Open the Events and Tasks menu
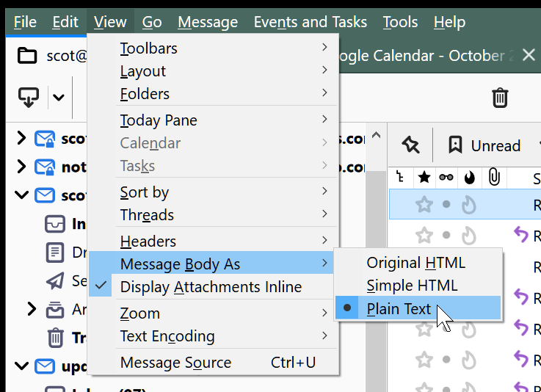This screenshot has width=541, height=392. 310,22
